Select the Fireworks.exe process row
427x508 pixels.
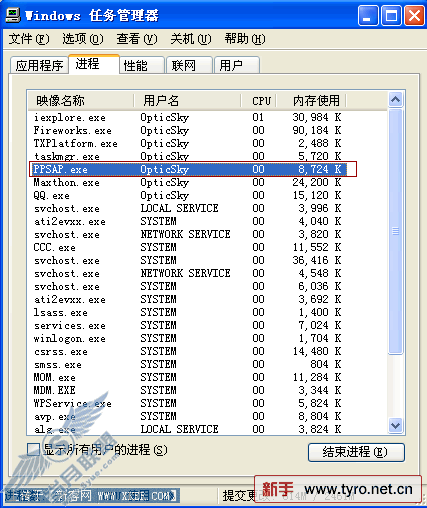[x=207, y=130]
